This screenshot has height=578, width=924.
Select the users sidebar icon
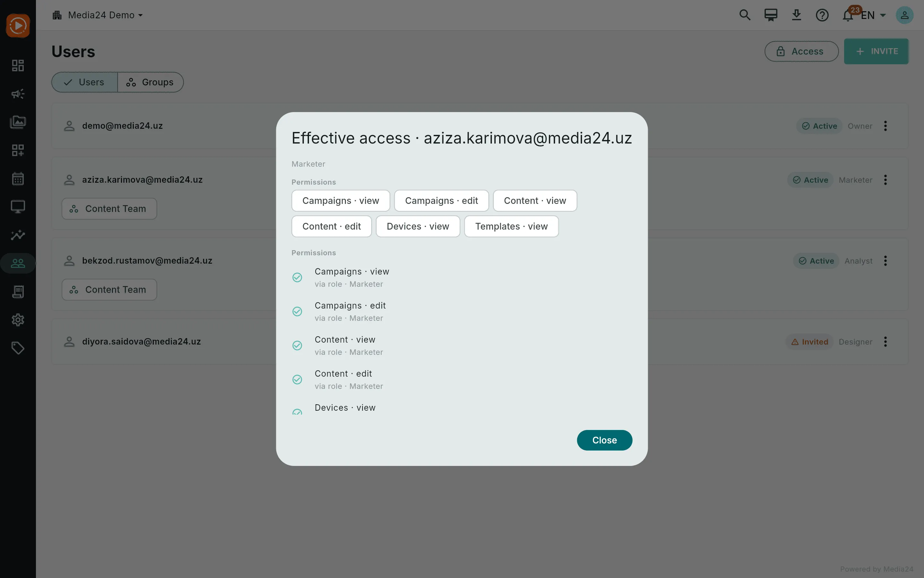[18, 263]
